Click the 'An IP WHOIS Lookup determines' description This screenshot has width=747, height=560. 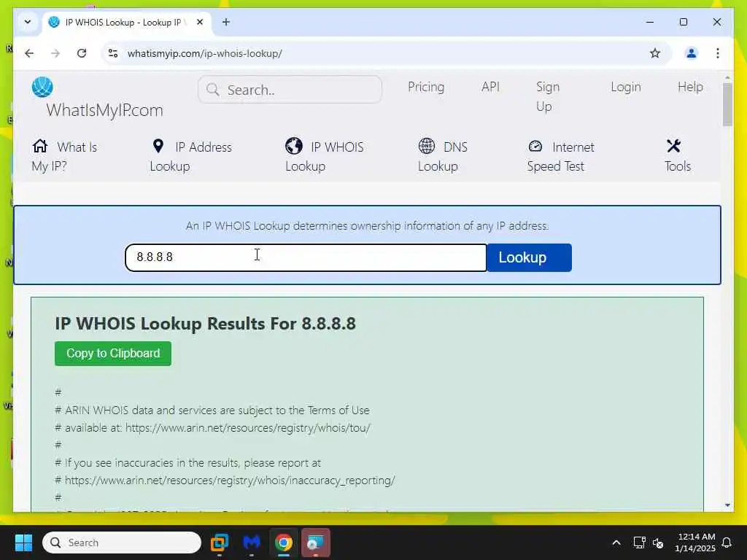pos(368,226)
